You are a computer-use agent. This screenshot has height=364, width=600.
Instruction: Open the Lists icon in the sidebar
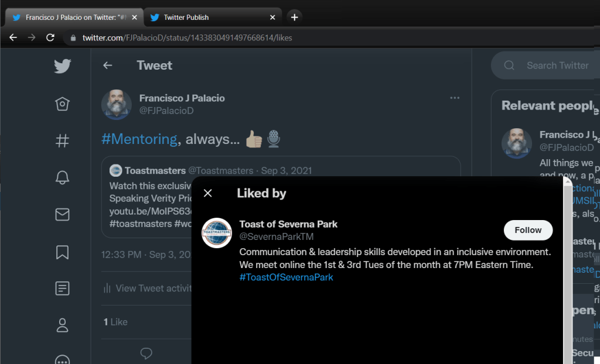pos(62,288)
